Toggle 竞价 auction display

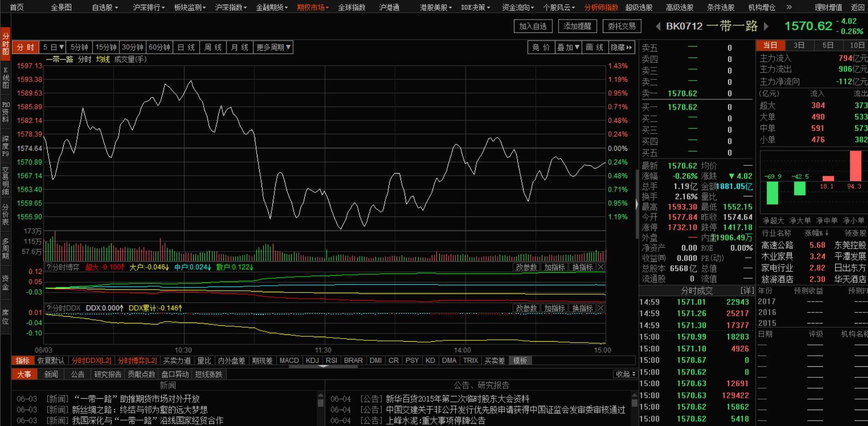(541, 47)
